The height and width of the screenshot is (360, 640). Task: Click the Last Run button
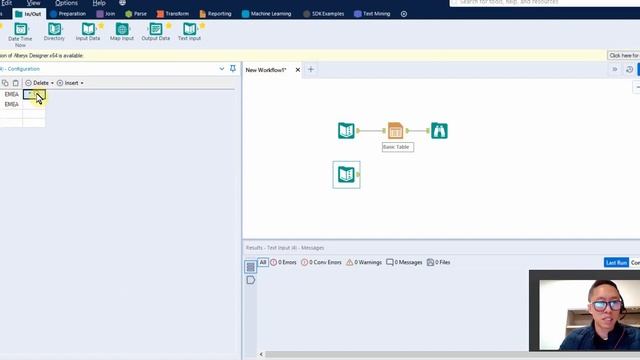coord(616,262)
